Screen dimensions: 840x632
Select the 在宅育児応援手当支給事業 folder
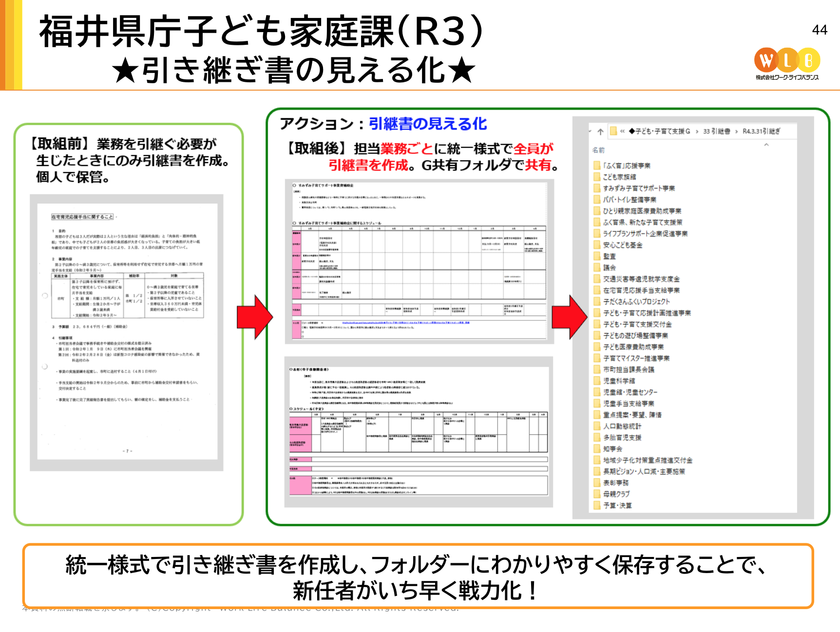(x=641, y=290)
